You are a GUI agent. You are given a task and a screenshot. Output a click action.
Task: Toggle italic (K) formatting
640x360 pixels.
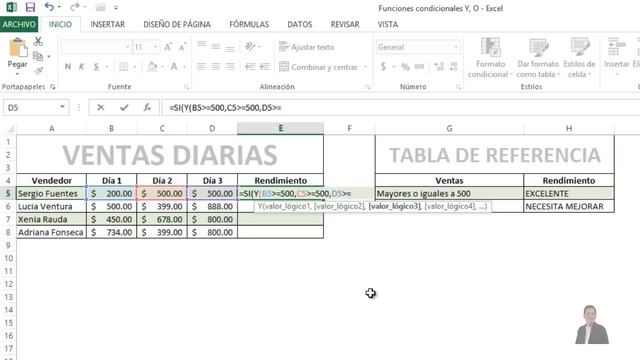(x=82, y=67)
